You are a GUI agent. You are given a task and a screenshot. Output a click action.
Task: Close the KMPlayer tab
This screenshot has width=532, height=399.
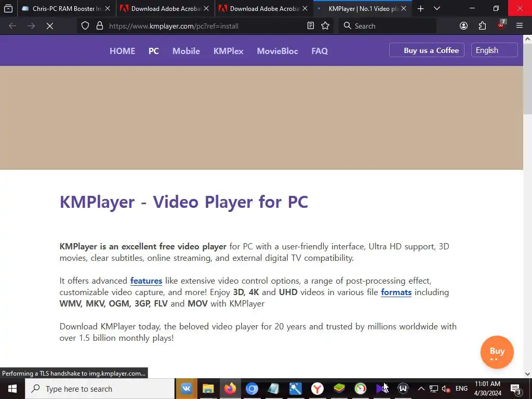click(x=404, y=9)
